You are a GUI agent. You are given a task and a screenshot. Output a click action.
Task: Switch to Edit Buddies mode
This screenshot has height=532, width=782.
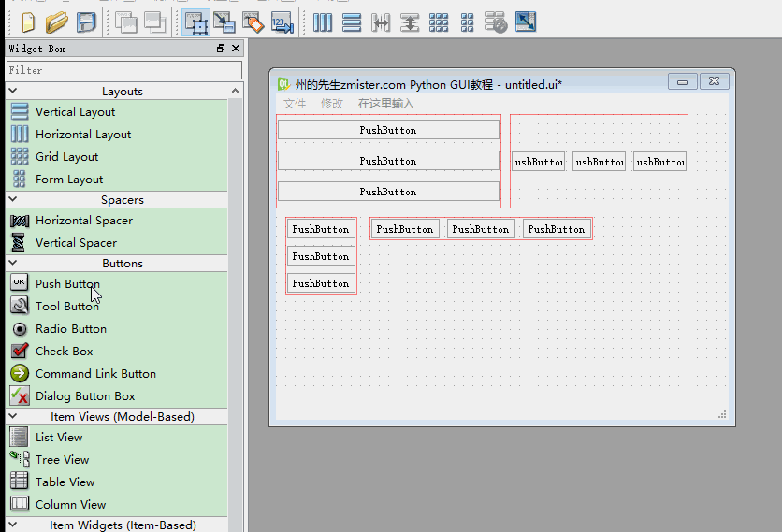[x=253, y=22]
